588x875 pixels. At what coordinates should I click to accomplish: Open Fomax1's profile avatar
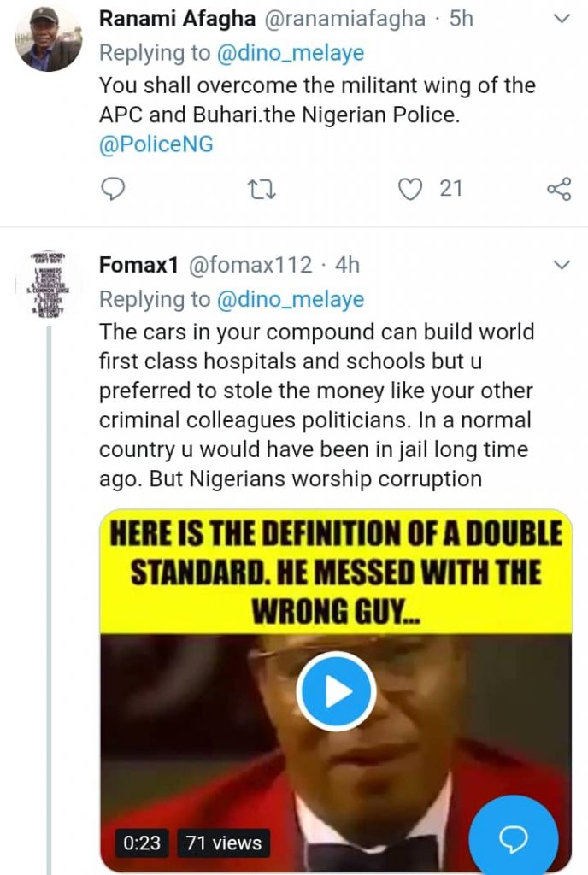click(x=49, y=284)
